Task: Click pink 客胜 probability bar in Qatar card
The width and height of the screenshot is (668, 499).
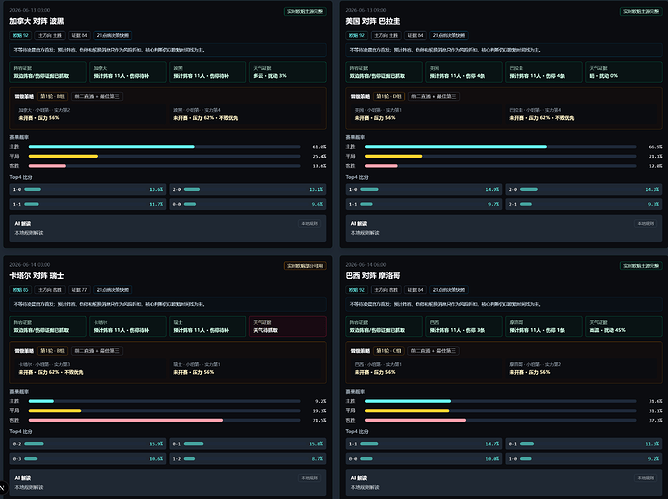Action: [x=126, y=420]
